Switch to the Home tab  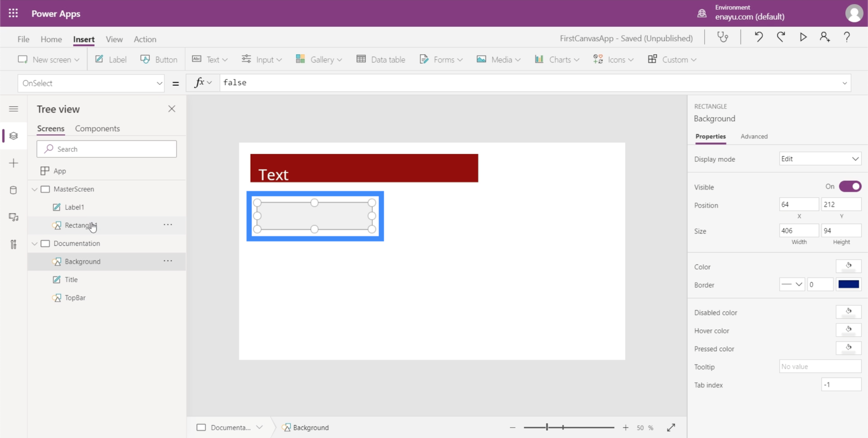51,39
